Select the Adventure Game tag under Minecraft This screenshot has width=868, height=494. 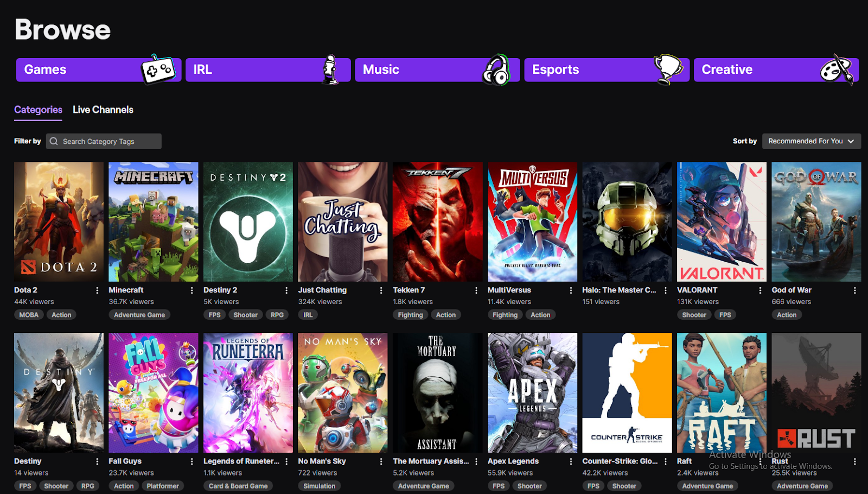(139, 315)
